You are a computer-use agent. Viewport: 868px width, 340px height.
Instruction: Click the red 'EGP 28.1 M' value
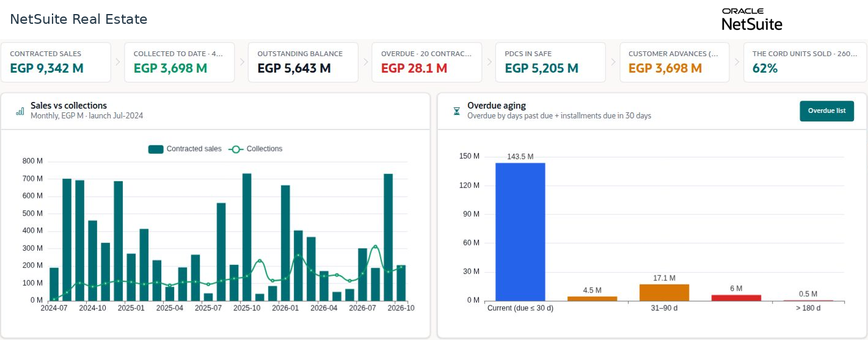[414, 68]
